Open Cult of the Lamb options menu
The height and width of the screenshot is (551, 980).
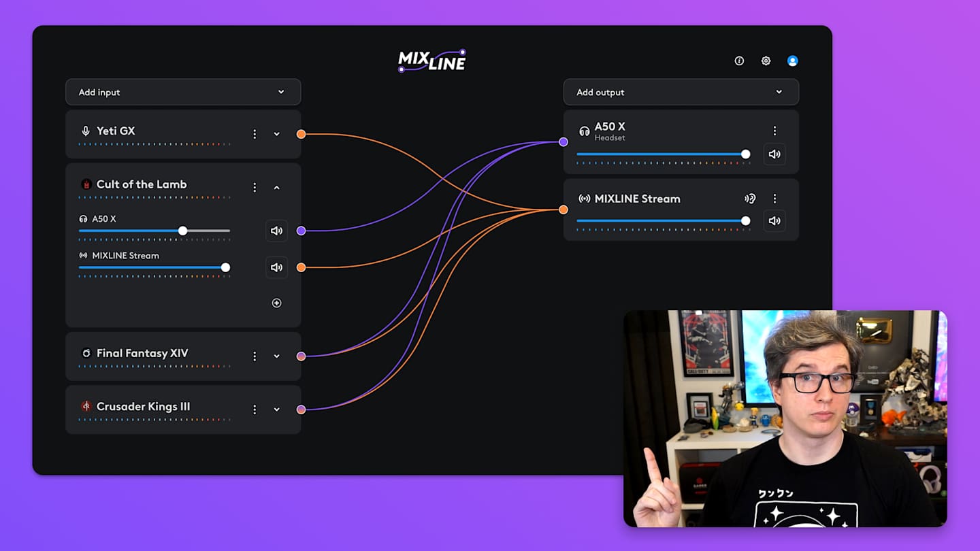pos(255,187)
